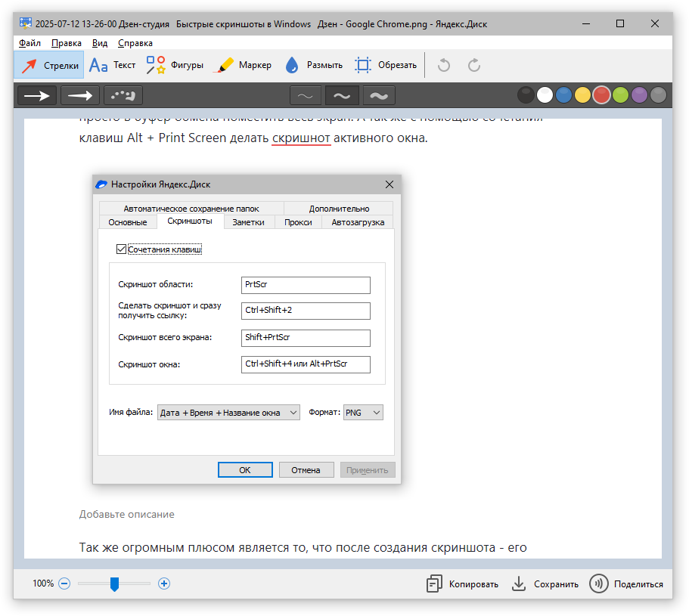The height and width of the screenshot is (616, 689).
Task: Choose the black color swatch
Action: [x=526, y=94]
